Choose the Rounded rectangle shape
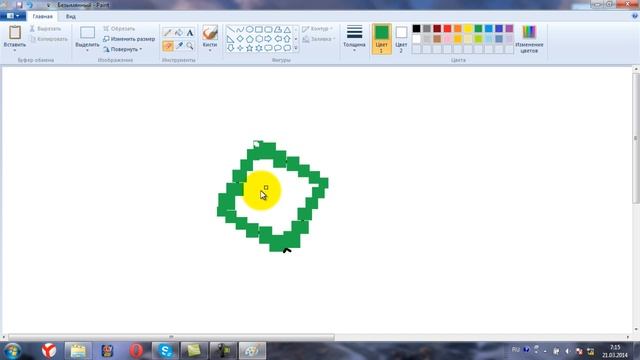Image resolution: width=640 pixels, height=360 pixels. pyautogui.click(x=268, y=29)
